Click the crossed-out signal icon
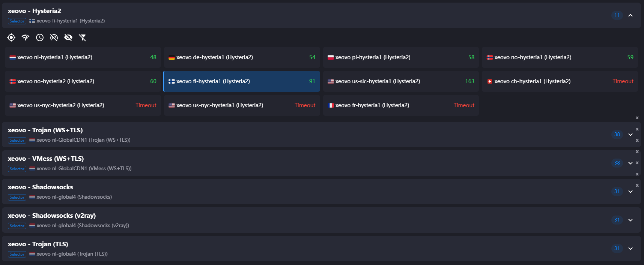644x265 pixels. tap(54, 37)
